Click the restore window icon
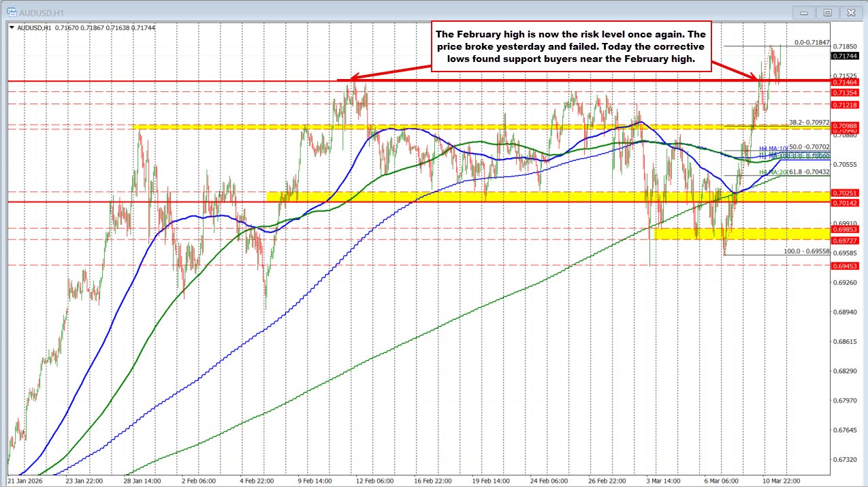This screenshot has width=868, height=487. pos(827,12)
